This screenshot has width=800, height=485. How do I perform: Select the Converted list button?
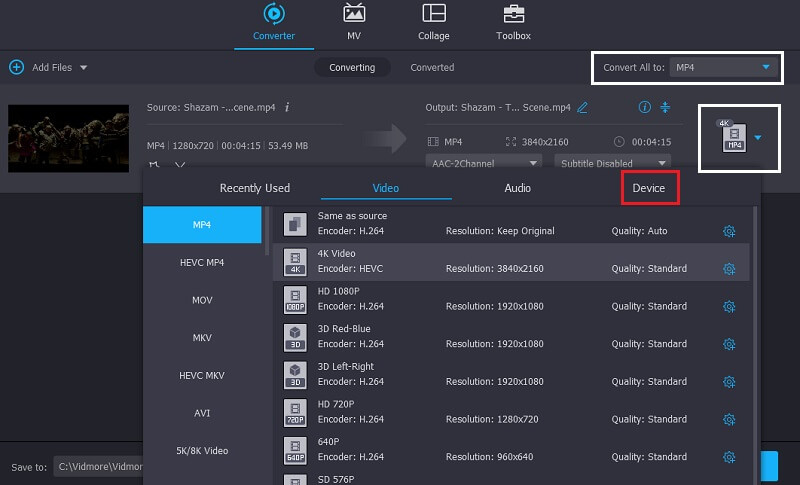432,68
